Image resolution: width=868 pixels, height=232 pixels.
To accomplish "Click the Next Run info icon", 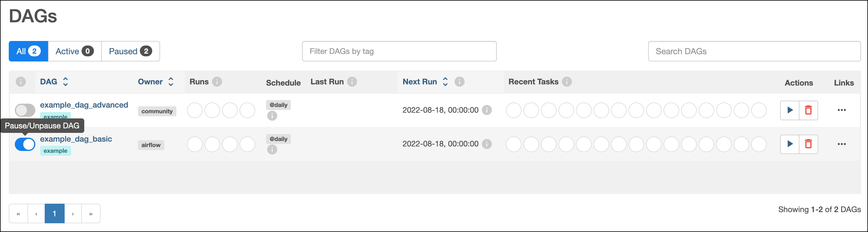I will pyautogui.click(x=460, y=82).
